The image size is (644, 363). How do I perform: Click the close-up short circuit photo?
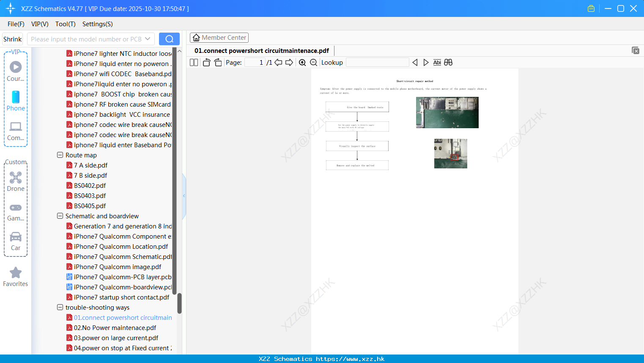[451, 154]
